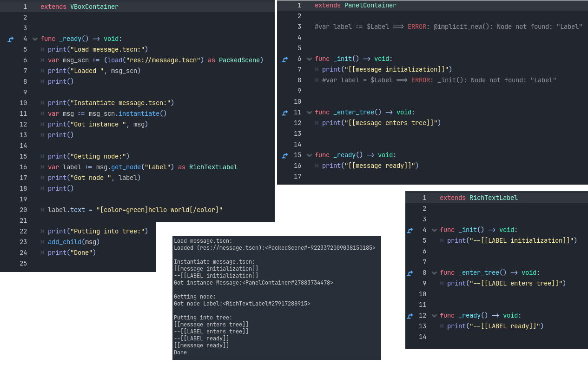588x372 pixels.
Task: Click line number 25 in VBoxContainer script
Action: click(23, 264)
